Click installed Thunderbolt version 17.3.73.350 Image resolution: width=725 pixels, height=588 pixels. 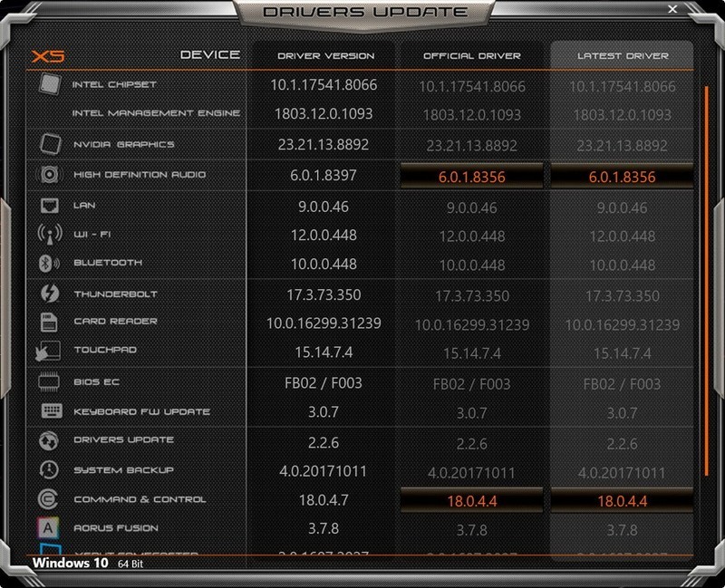324,294
